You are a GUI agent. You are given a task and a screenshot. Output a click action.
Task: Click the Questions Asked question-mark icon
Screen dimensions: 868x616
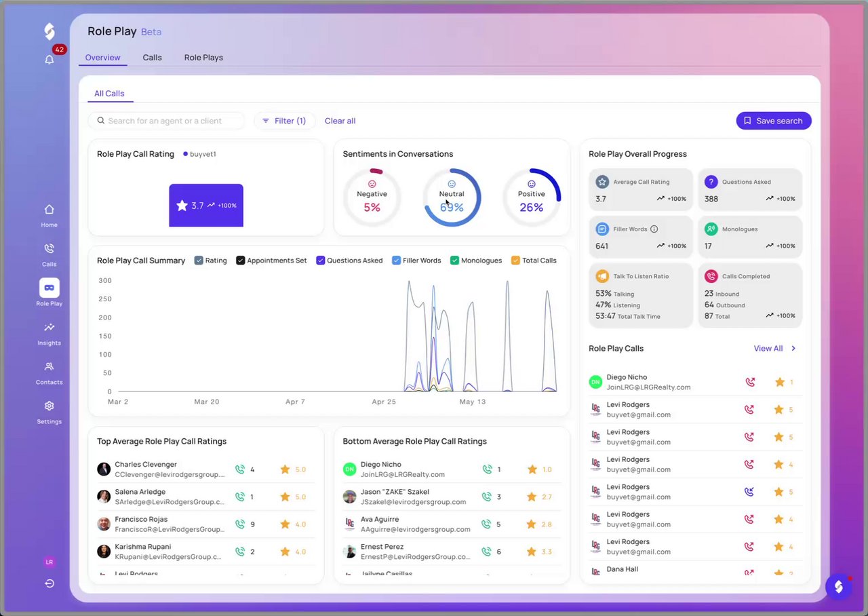(711, 182)
